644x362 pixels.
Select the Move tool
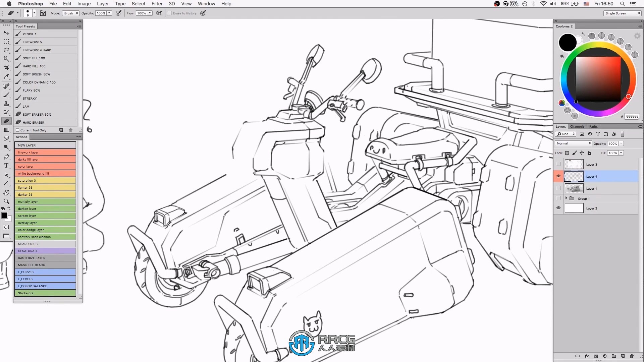(6, 33)
